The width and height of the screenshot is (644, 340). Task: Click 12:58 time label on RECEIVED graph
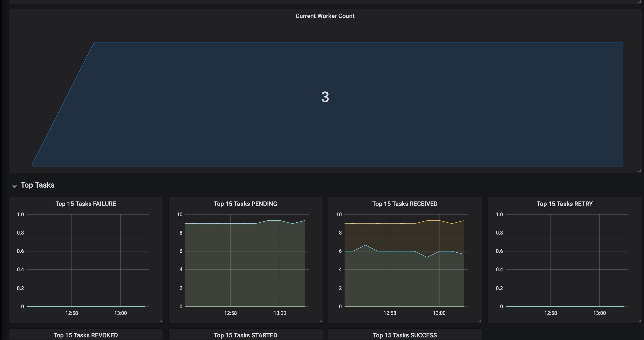click(390, 313)
